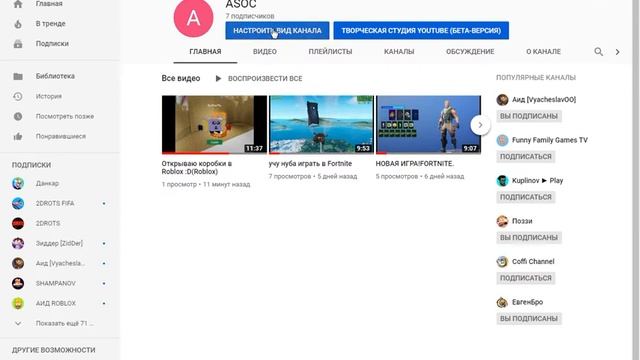Open SHAMPANOV subscription label
This screenshot has width=640, height=360.
[x=56, y=283]
